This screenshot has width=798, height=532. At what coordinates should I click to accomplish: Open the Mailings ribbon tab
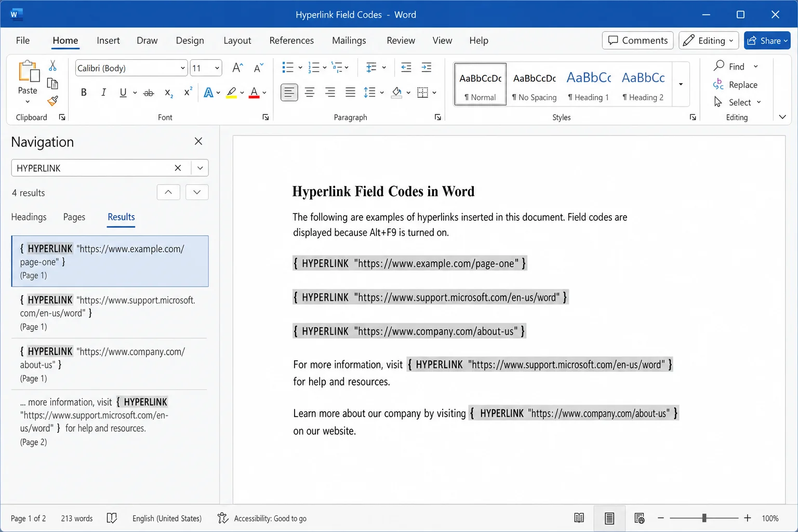pyautogui.click(x=349, y=41)
